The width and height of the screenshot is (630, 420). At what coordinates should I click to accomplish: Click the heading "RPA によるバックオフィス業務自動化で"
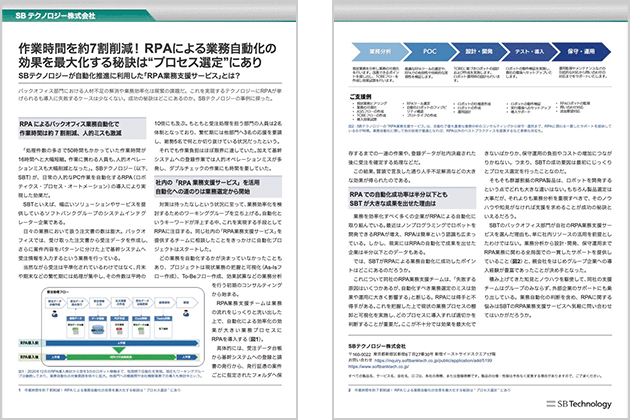(x=69, y=124)
